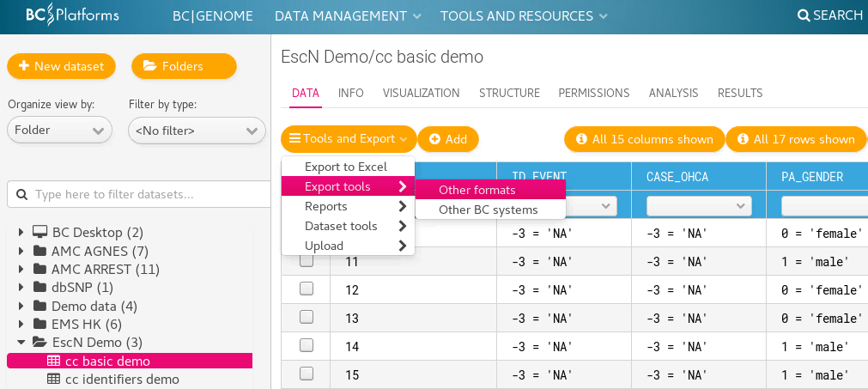Select Export to Excel menu item

[x=349, y=167]
